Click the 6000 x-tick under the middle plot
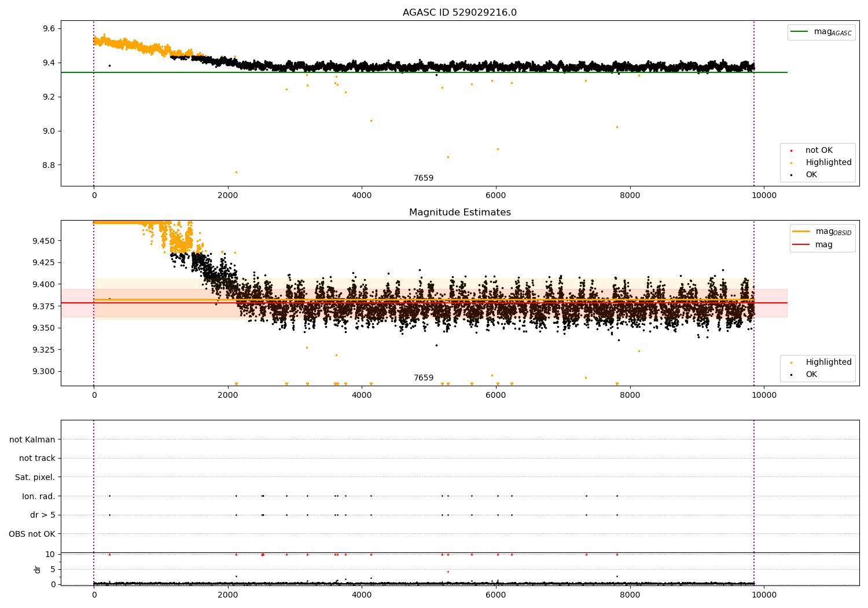This screenshot has width=868, height=608. click(x=496, y=395)
